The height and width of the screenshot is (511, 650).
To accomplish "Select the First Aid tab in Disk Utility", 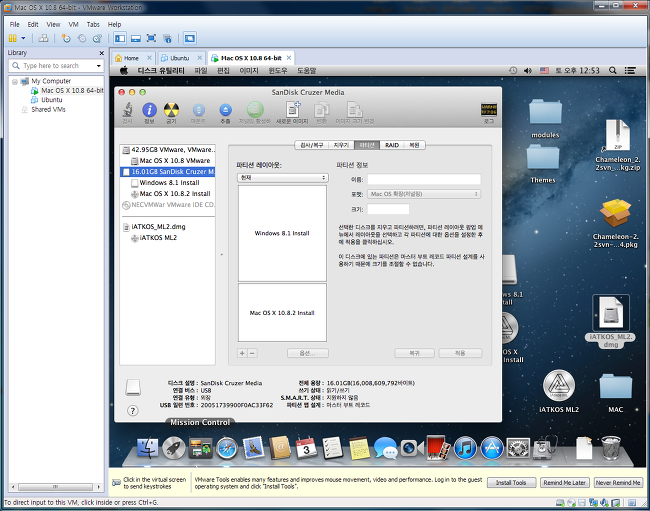I will click(312, 145).
